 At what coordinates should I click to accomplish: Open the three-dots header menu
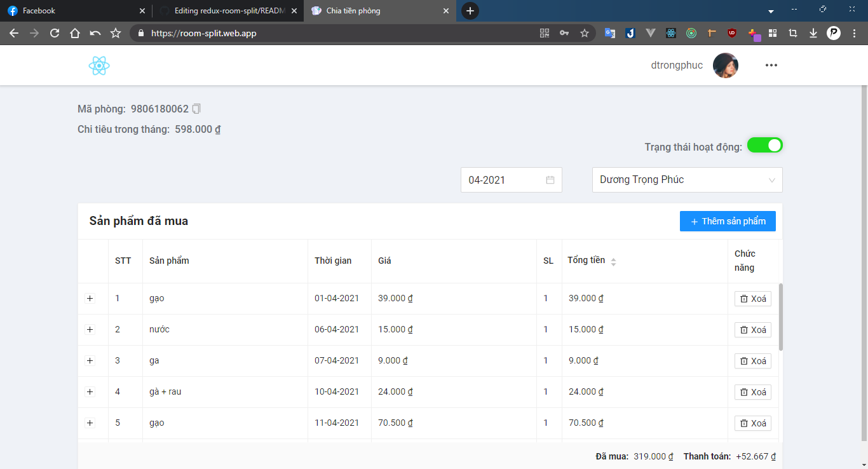771,65
